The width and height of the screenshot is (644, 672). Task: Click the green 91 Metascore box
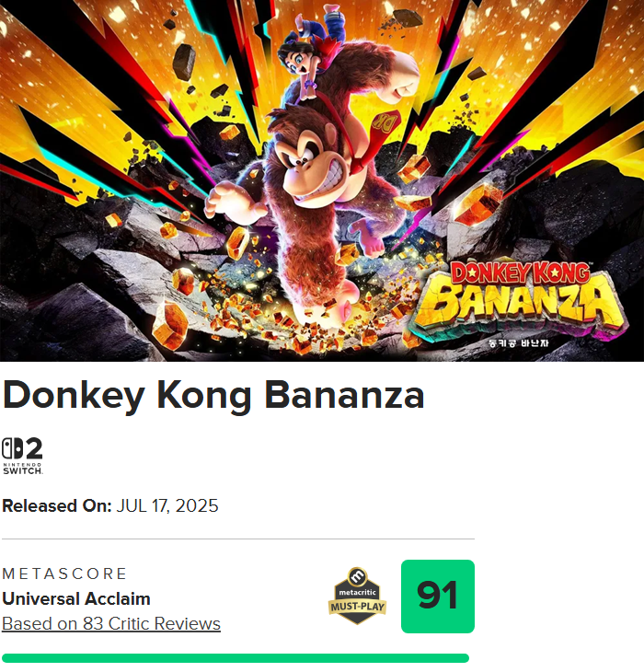438,597
